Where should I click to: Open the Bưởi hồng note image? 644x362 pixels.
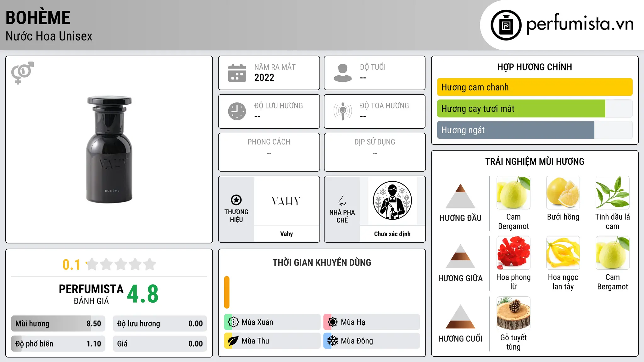tap(563, 193)
